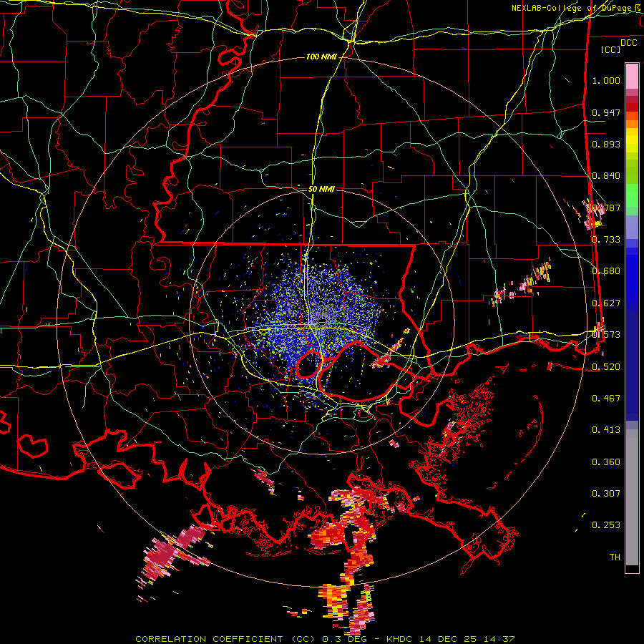
Task: Click the CORRELATION COEFFICIENT caption text
Action: click(x=209, y=639)
